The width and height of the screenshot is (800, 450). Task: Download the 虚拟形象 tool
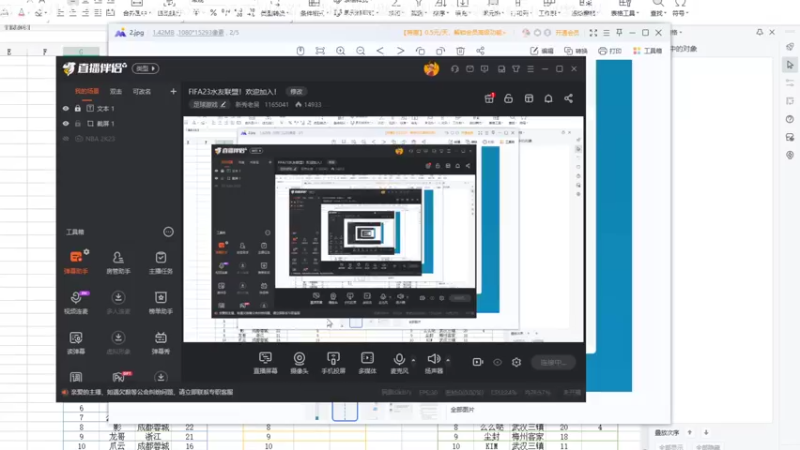(118, 342)
